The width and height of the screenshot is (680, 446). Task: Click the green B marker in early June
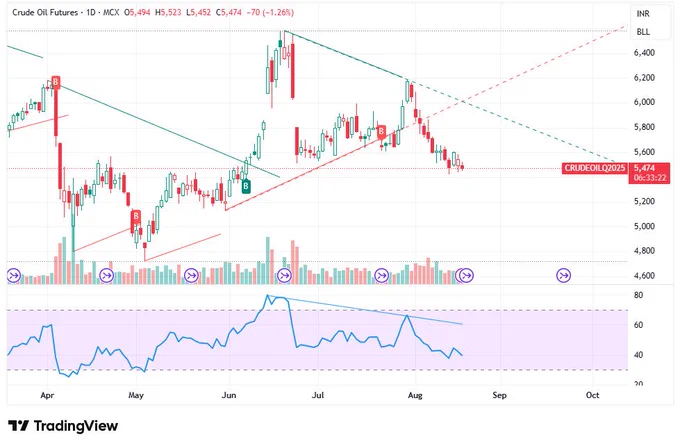(x=246, y=187)
